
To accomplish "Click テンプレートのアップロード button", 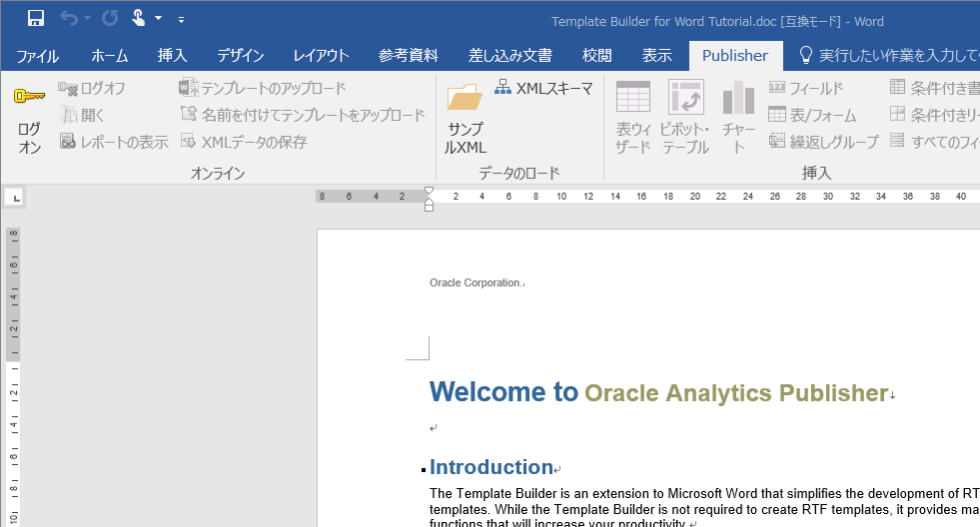I will [262, 88].
